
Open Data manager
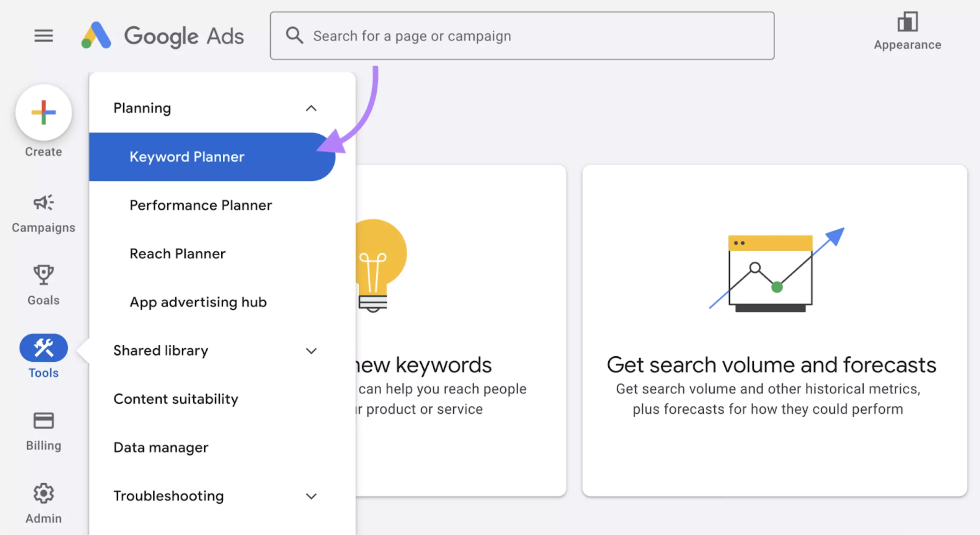tap(161, 447)
